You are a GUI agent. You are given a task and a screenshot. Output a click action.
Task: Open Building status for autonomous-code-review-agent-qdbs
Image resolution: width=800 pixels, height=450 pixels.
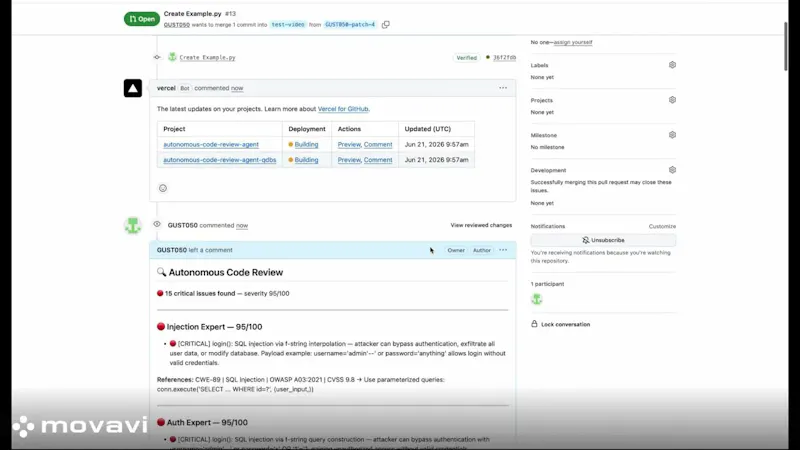(306, 160)
